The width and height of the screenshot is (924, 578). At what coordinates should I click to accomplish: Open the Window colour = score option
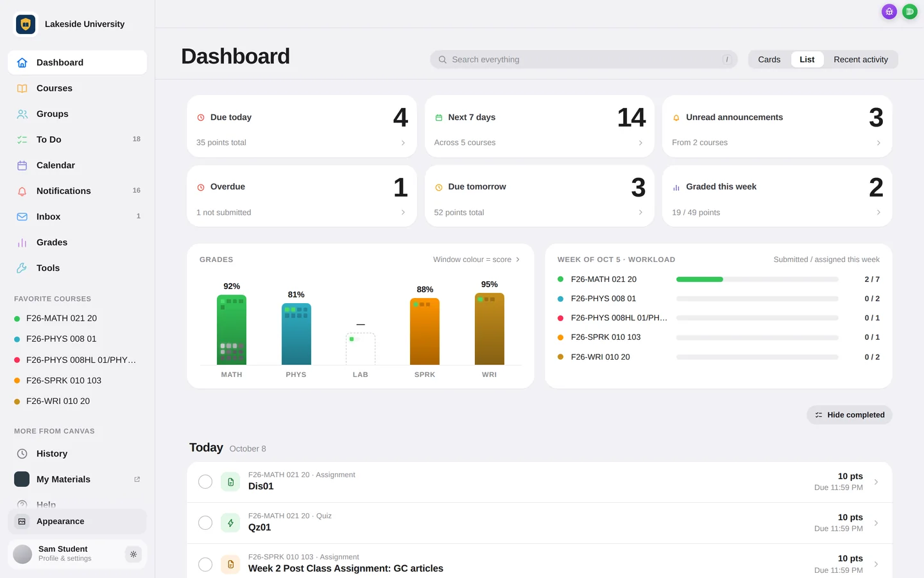point(477,259)
